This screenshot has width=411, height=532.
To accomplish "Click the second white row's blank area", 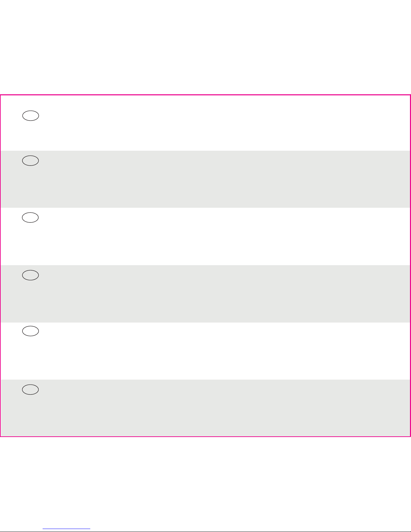I will coord(205,236).
